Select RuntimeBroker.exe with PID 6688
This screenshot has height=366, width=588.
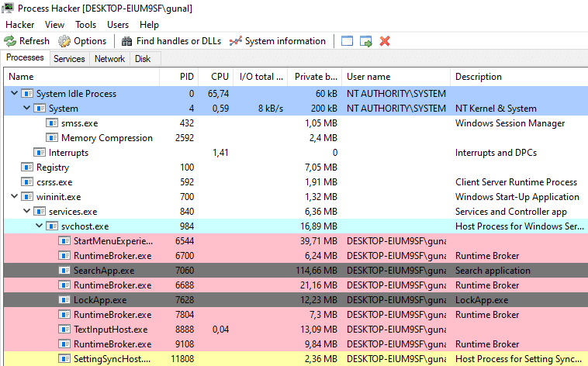point(112,285)
